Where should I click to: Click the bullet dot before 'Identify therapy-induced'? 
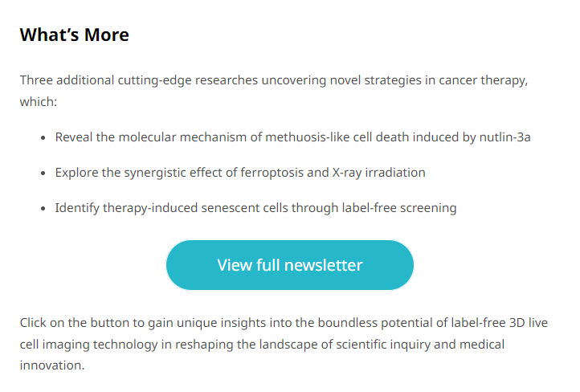coord(43,209)
